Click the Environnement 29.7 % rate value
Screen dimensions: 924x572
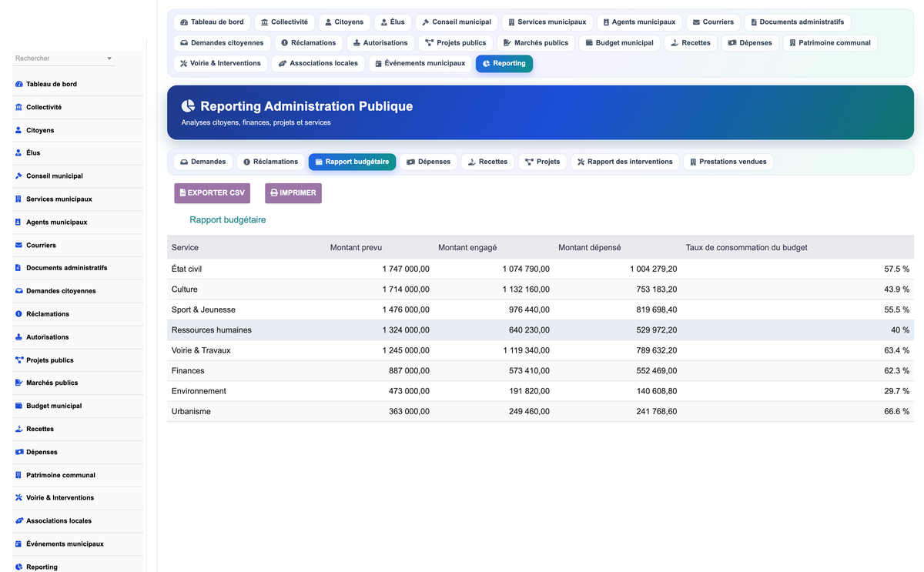(x=896, y=391)
